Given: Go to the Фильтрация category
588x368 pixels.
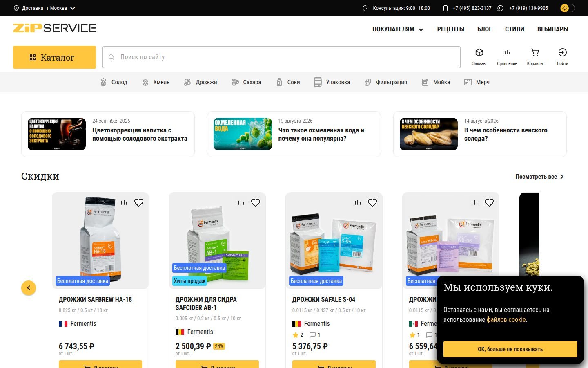Looking at the screenshot, I should (x=385, y=82).
